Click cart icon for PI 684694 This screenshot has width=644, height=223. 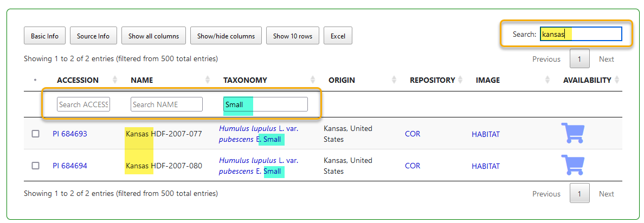572,165
